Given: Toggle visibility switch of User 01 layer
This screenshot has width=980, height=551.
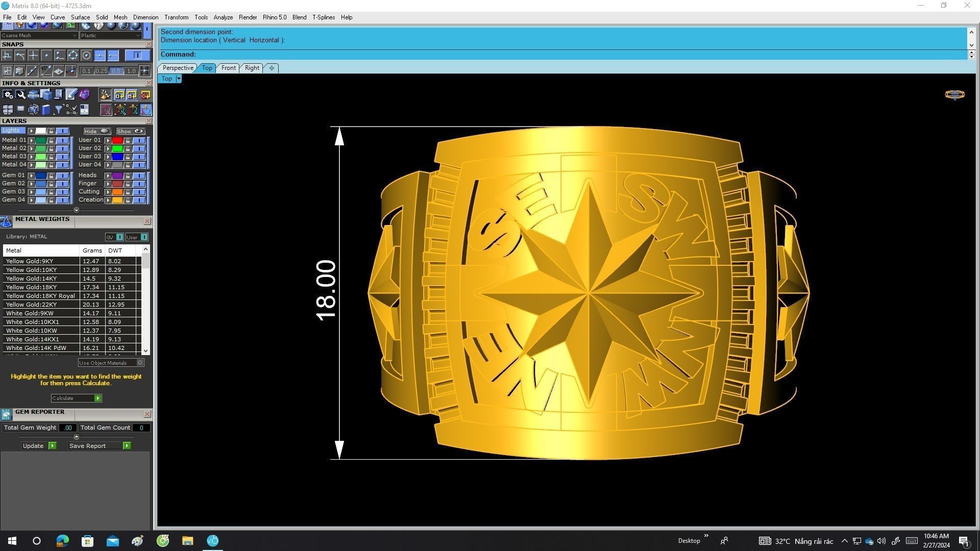Looking at the screenshot, I should tap(139, 140).
